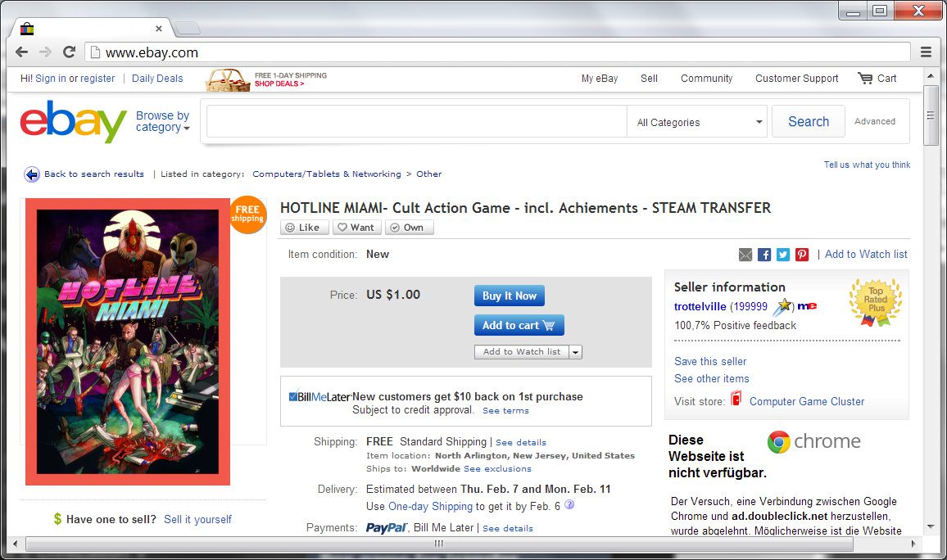Share listing on Twitter icon

tap(782, 255)
